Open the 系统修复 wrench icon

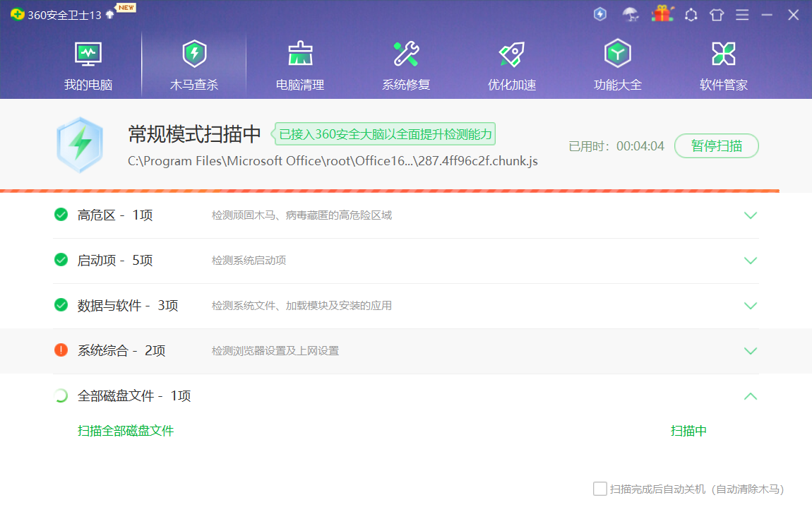pyautogui.click(x=406, y=54)
